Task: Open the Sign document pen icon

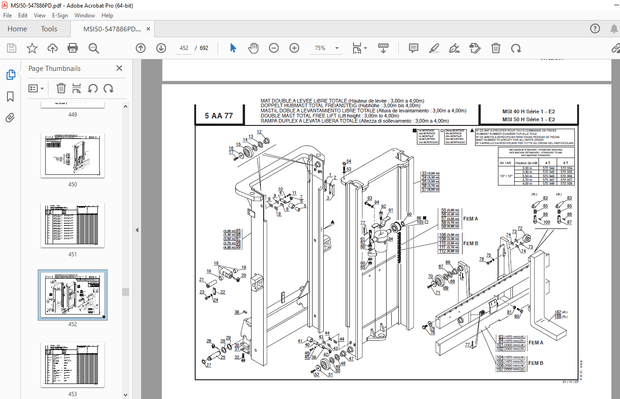Action: (454, 48)
